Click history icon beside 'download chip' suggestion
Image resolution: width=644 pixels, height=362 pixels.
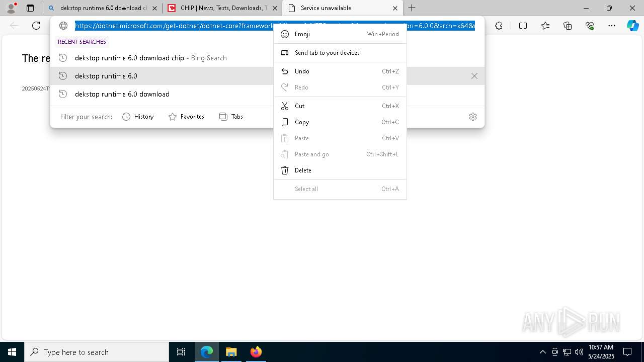pyautogui.click(x=63, y=58)
